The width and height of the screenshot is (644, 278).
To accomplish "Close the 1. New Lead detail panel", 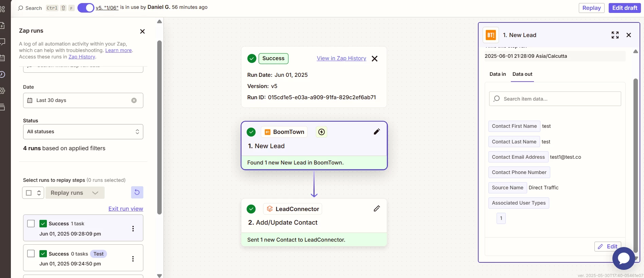I will [x=629, y=35].
